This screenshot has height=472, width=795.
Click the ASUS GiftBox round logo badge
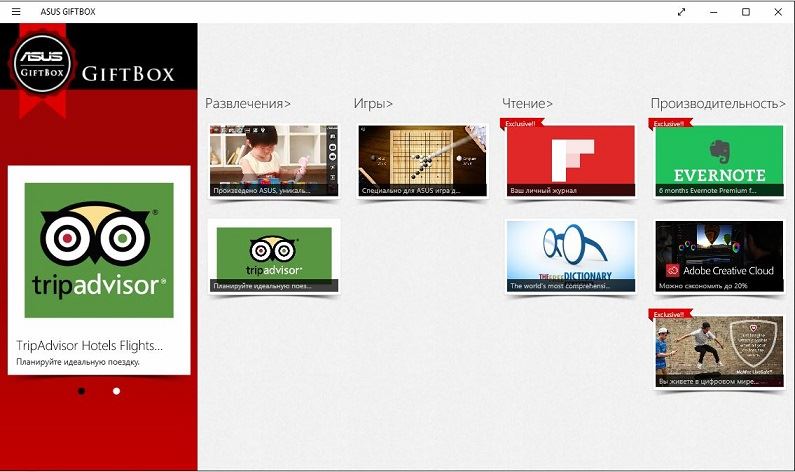pos(42,63)
